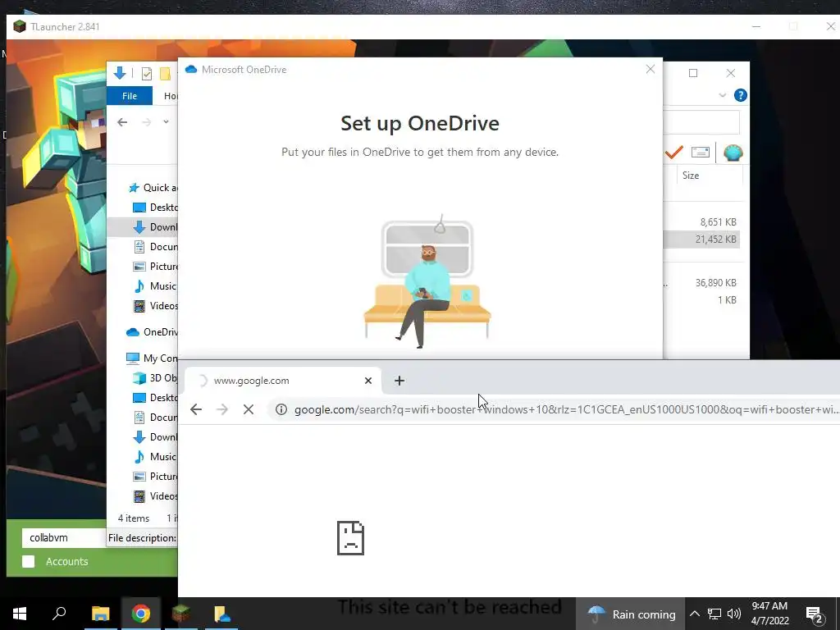Click the www.google.com tab
This screenshot has width=840, height=630.
click(x=282, y=381)
